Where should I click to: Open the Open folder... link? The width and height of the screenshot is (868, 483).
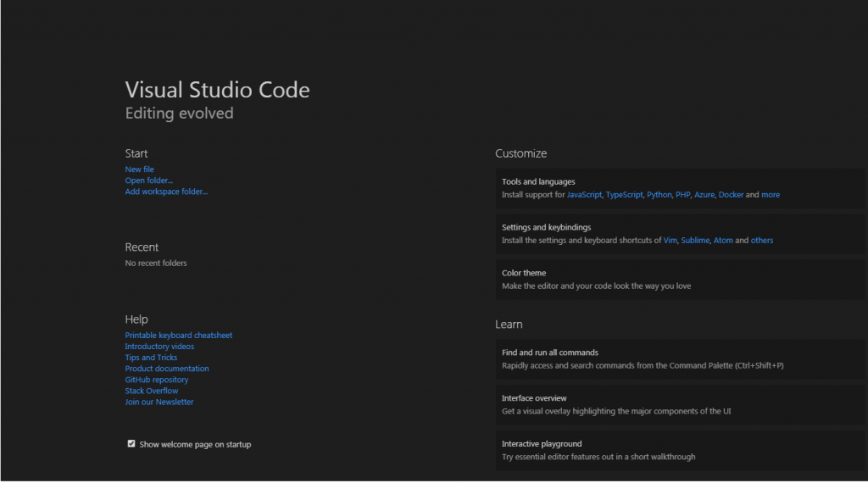pos(149,180)
